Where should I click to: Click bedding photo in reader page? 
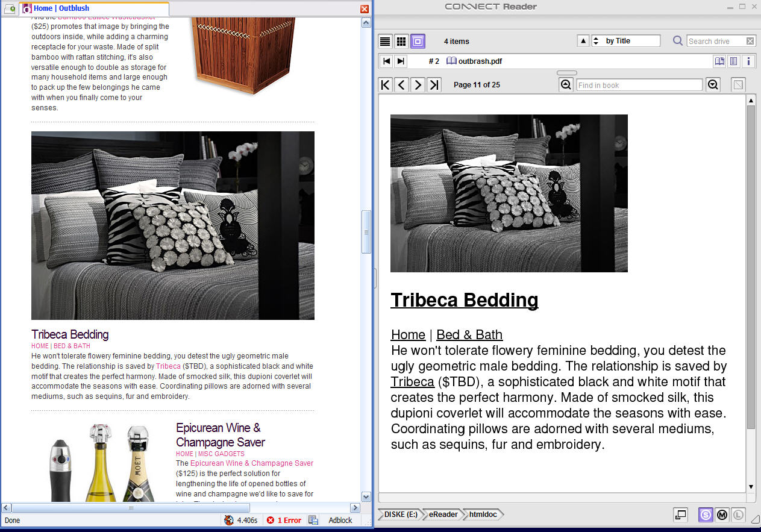tap(509, 193)
